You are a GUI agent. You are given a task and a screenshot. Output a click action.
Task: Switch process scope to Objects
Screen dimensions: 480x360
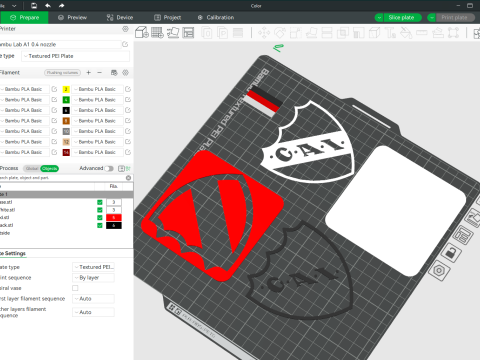click(x=50, y=168)
